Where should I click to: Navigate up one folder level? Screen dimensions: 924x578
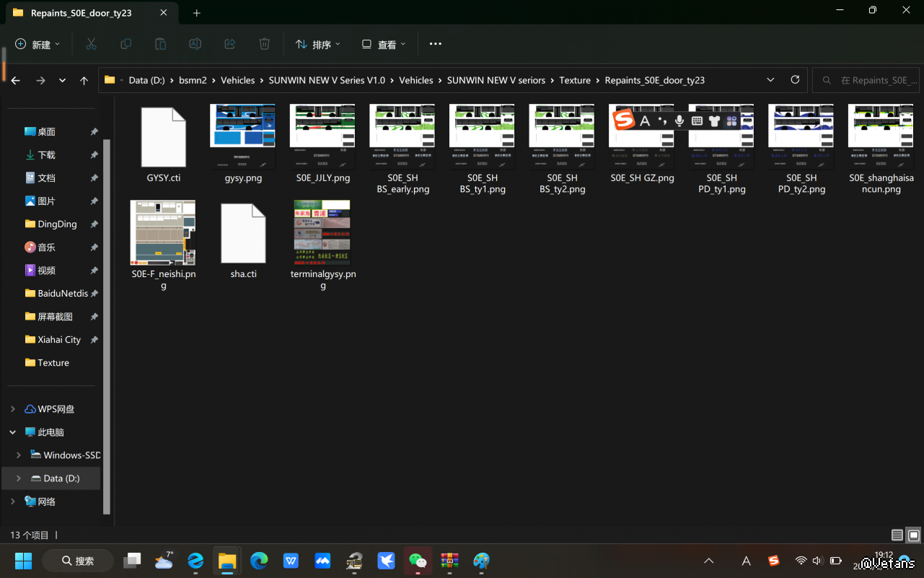(84, 81)
